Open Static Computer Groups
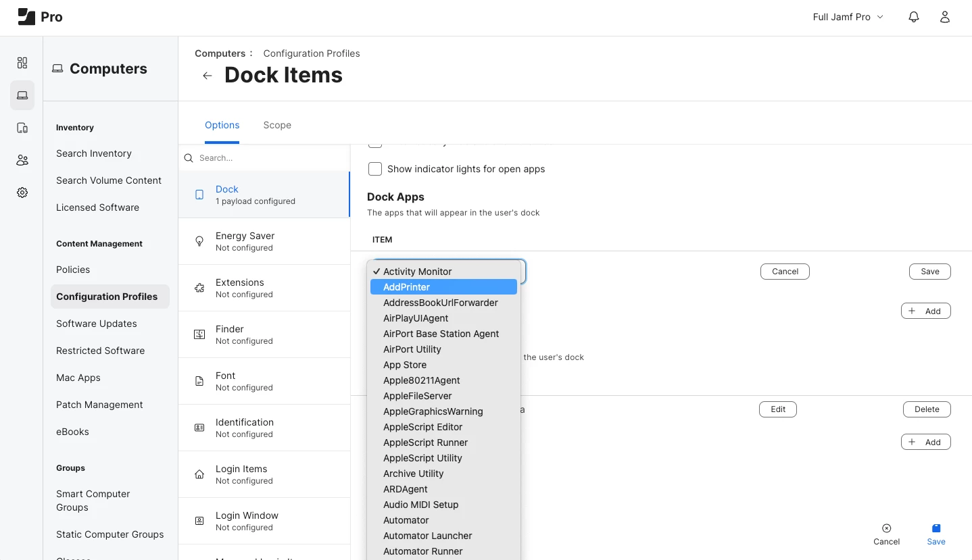 tap(110, 534)
